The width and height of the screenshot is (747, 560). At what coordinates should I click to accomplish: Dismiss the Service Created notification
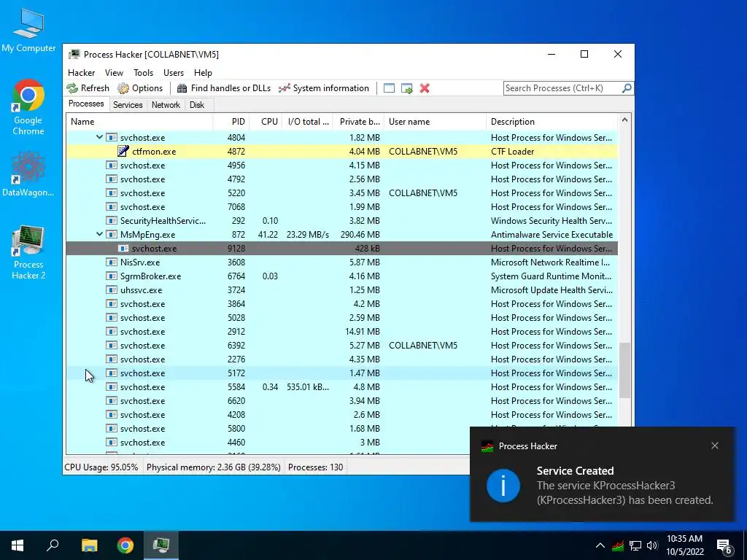pyautogui.click(x=715, y=446)
